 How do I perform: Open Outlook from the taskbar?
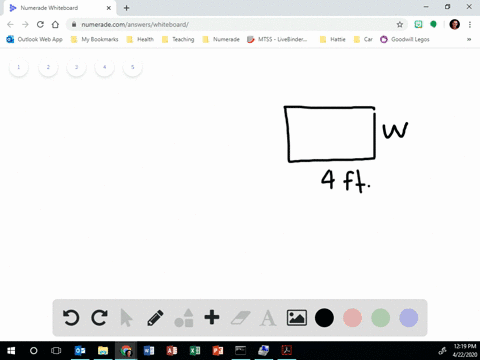point(80,351)
